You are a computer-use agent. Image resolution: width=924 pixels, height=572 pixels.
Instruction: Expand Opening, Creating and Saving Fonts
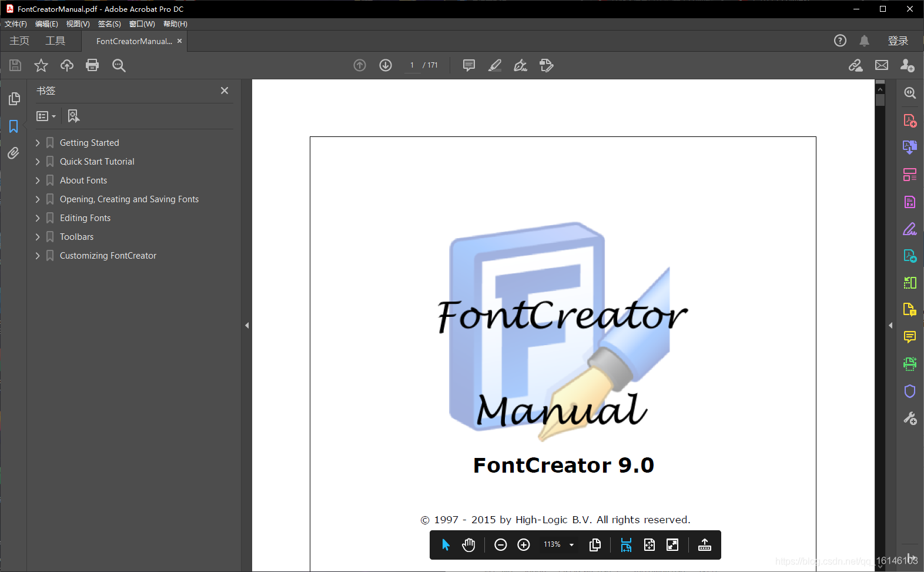[x=38, y=199]
